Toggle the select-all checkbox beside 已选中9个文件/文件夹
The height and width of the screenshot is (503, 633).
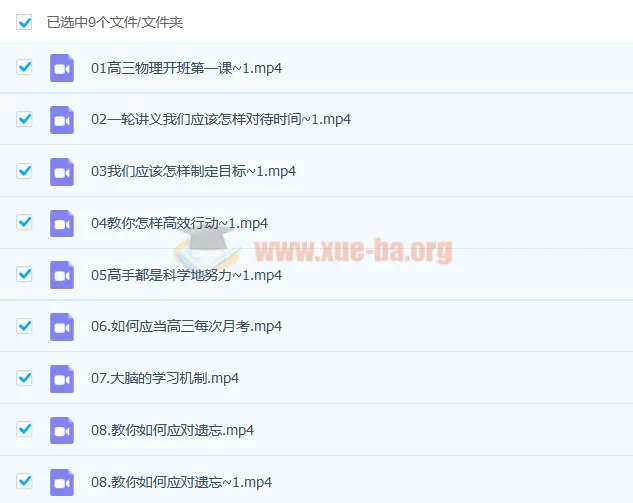tap(25, 21)
